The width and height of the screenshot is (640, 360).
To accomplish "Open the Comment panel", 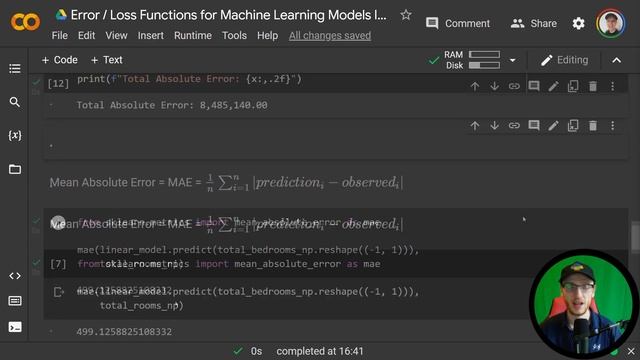I will 458,23.
